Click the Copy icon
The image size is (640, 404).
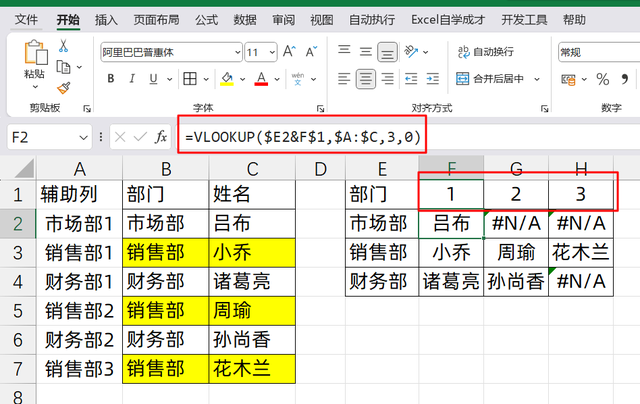[x=63, y=67]
